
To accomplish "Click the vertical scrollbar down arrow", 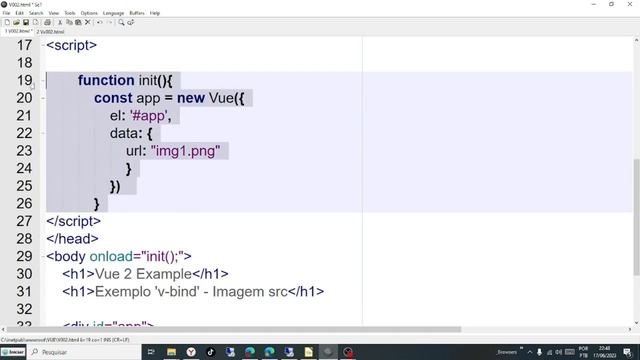I will (x=636, y=323).
